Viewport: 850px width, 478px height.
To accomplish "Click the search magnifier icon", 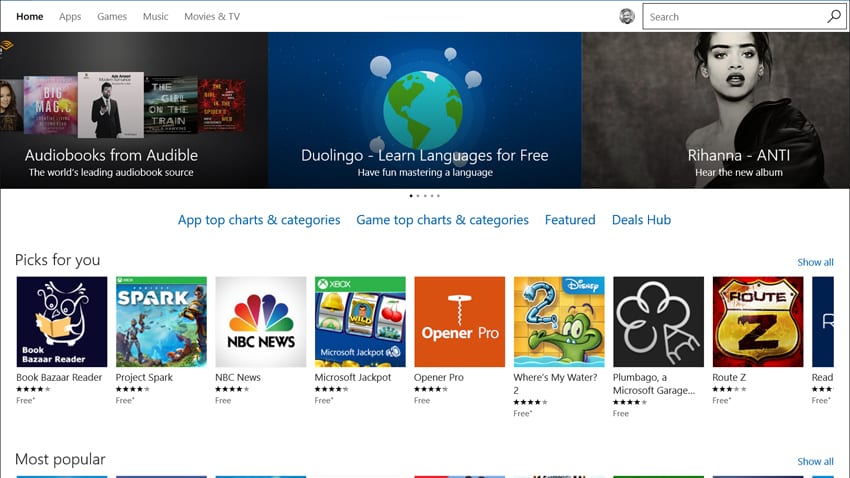I will coord(834,16).
